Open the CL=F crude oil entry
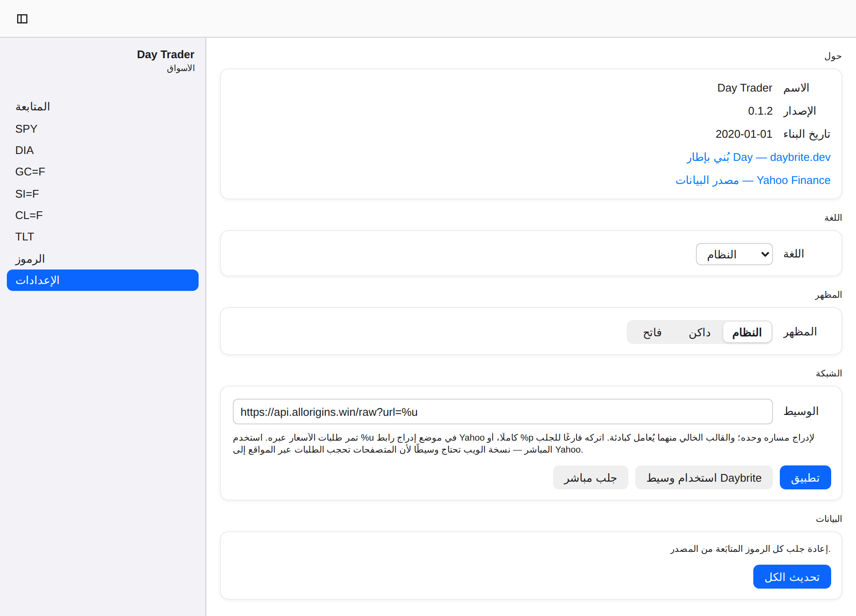The height and width of the screenshot is (616, 856). [x=103, y=215]
